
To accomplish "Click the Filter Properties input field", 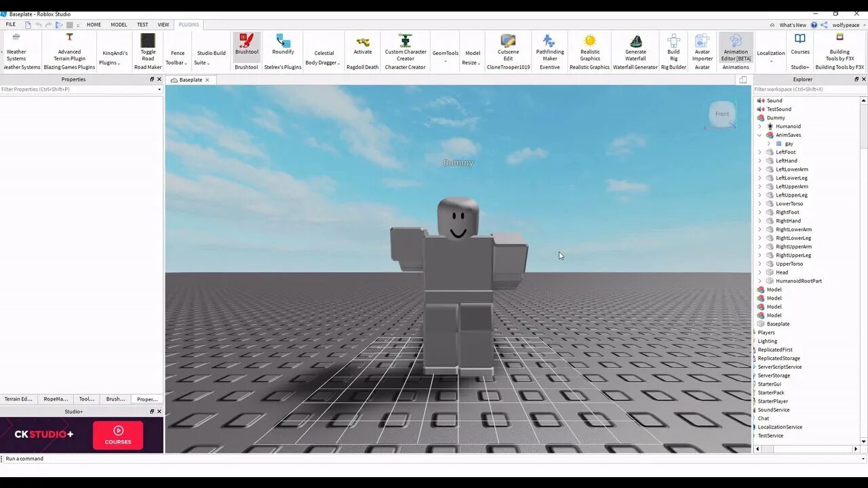I will (81, 89).
